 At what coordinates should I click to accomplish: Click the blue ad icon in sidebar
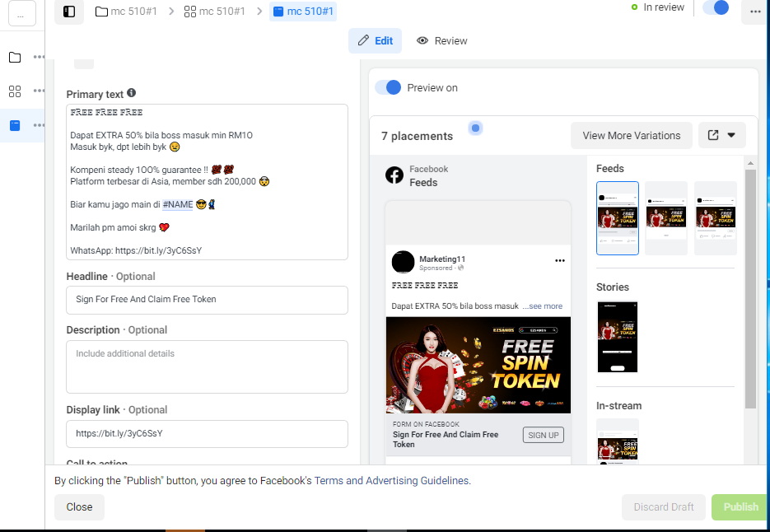[x=15, y=125]
